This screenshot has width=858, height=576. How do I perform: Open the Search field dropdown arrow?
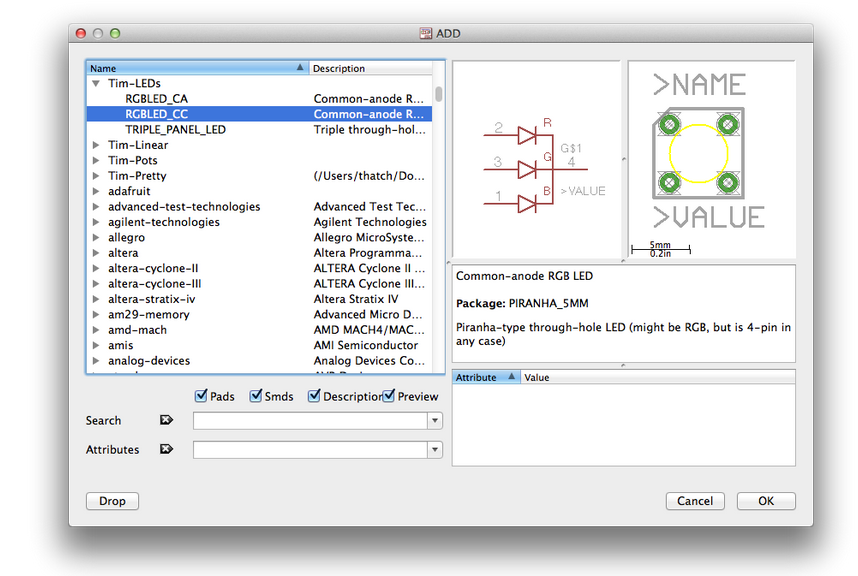tap(434, 422)
